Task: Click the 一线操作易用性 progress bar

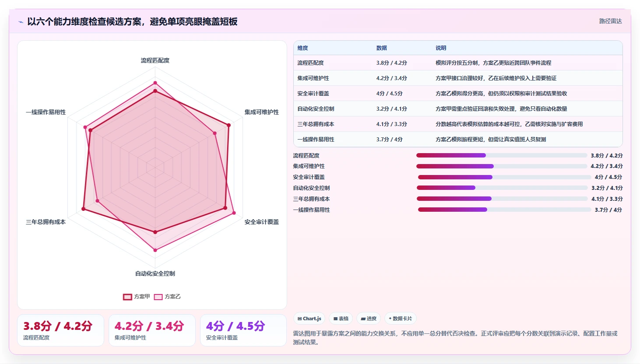Action: (505, 210)
